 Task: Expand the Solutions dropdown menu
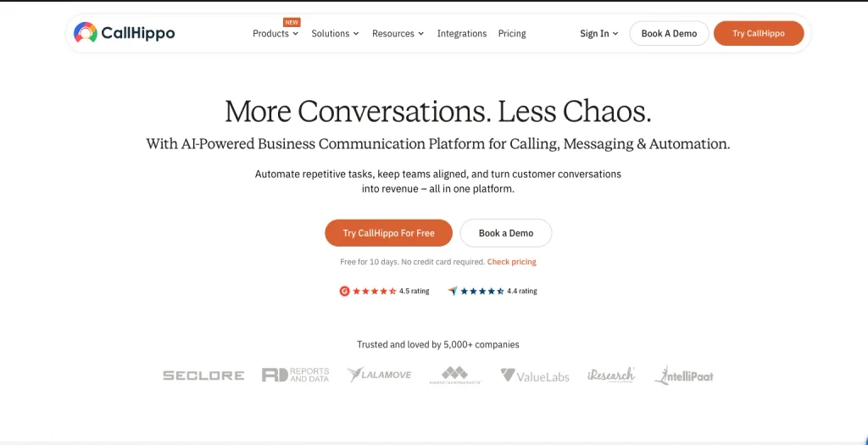tap(335, 33)
